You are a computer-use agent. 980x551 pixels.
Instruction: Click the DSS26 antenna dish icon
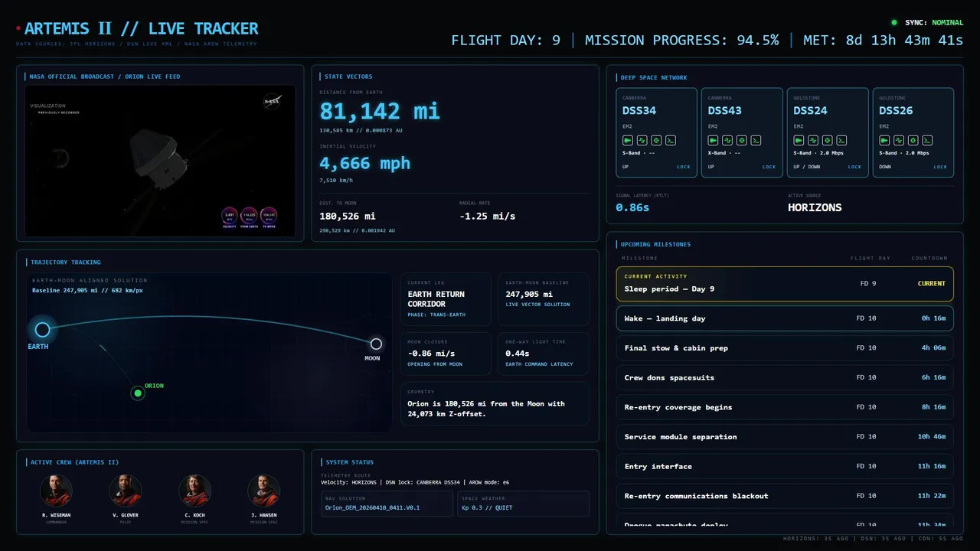coord(885,140)
